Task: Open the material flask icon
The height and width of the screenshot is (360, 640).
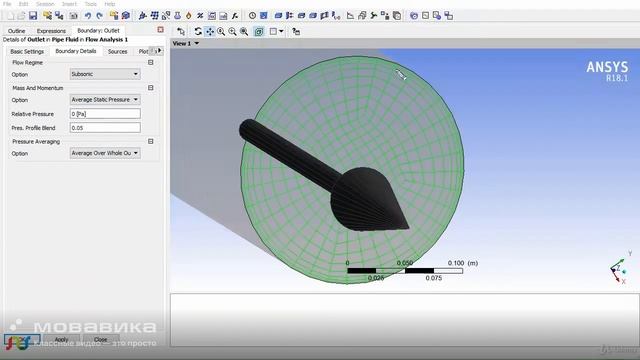Action: 177,16
